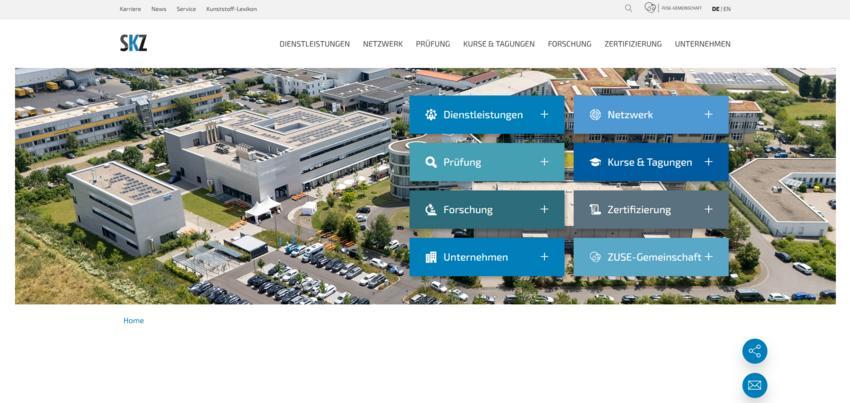Screen dimensions: 850x403
Task: Expand Kurse & Tagungen tile plus sign
Action: pos(708,162)
